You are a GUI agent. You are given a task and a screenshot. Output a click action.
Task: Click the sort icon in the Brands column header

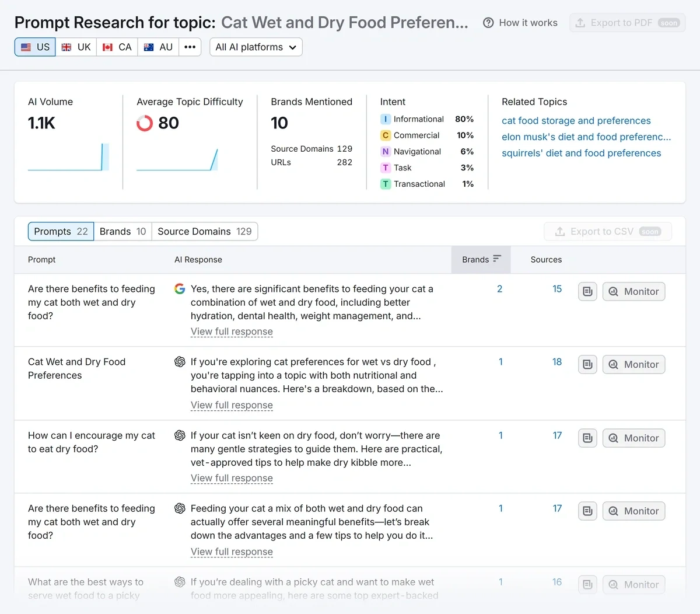point(496,259)
